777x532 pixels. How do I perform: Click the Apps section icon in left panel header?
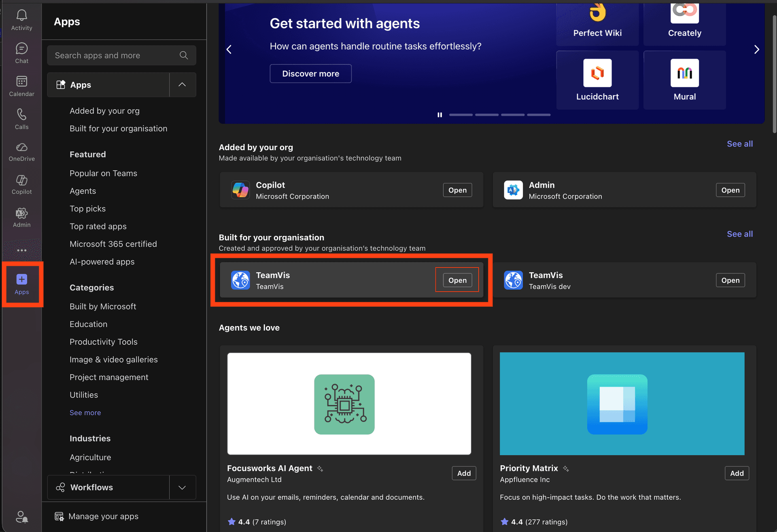point(61,85)
